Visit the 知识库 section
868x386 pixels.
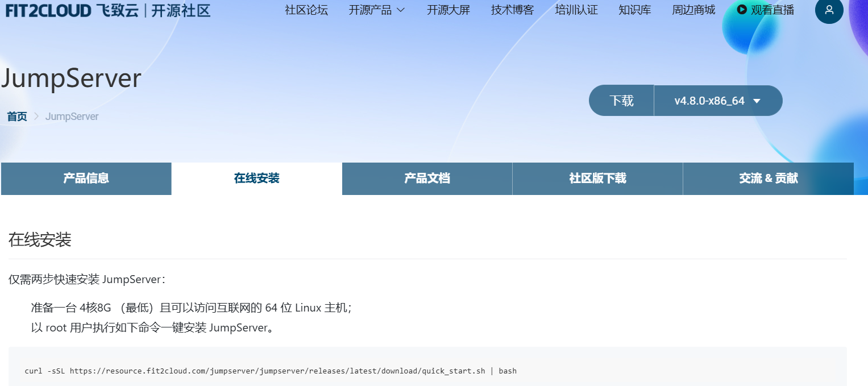[634, 10]
